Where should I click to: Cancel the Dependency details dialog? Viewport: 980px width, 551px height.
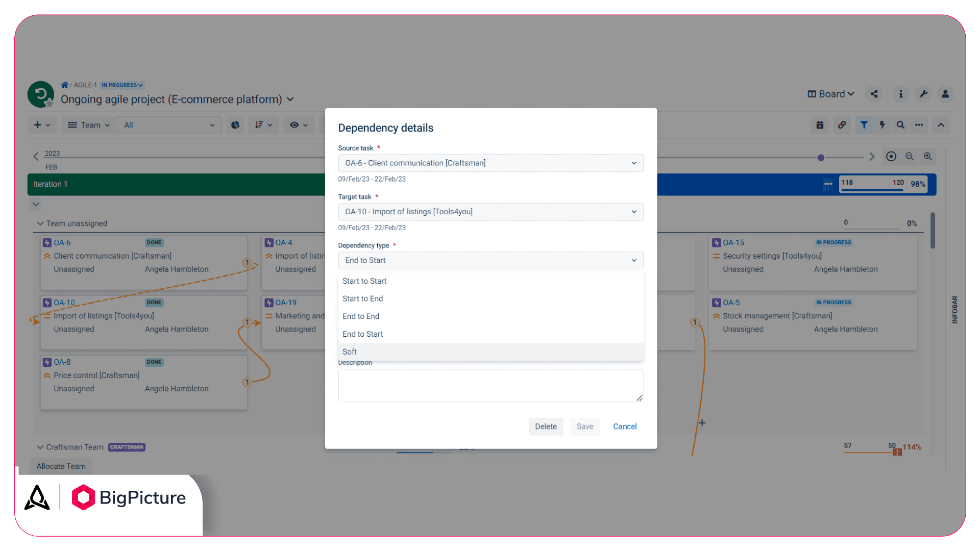(x=625, y=427)
